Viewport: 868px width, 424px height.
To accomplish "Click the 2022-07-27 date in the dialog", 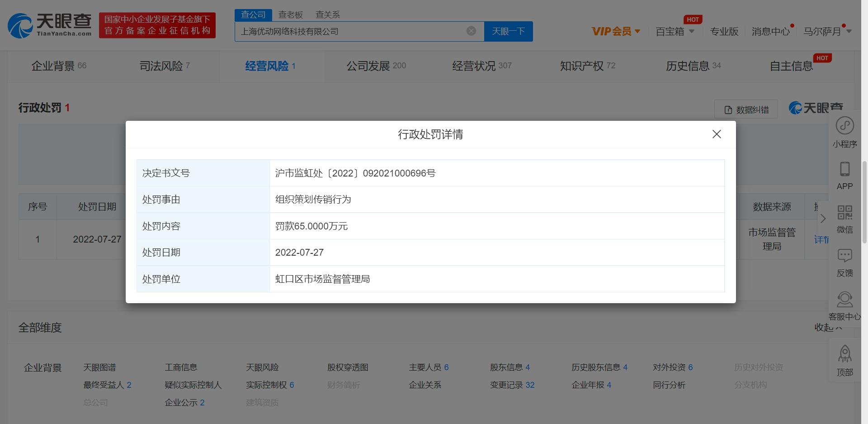I will coord(299,252).
